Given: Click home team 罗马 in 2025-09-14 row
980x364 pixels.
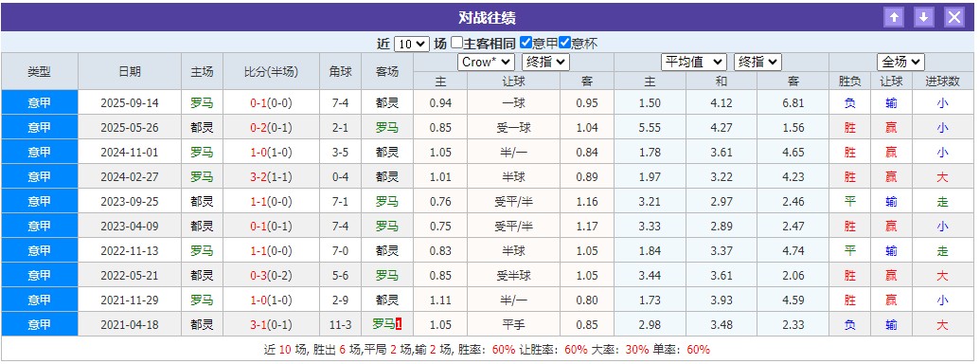Looking at the screenshot, I should (202, 103).
